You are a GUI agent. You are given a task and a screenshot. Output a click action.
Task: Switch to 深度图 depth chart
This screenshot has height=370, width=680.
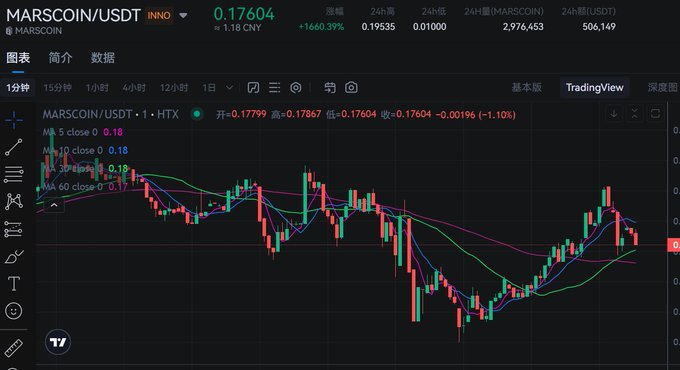[x=663, y=88]
